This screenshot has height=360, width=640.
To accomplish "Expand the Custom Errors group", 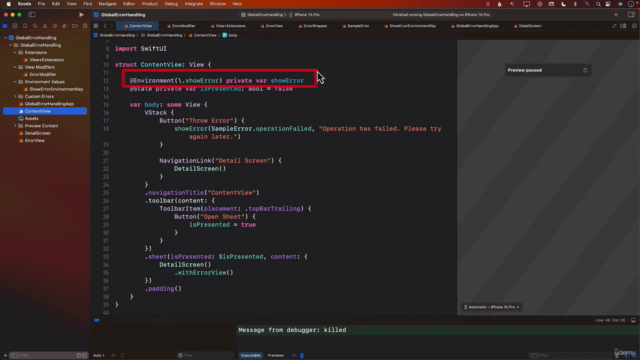I will [15, 96].
